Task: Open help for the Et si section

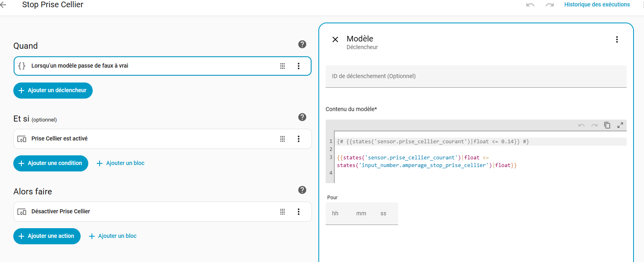Action: pyautogui.click(x=302, y=117)
